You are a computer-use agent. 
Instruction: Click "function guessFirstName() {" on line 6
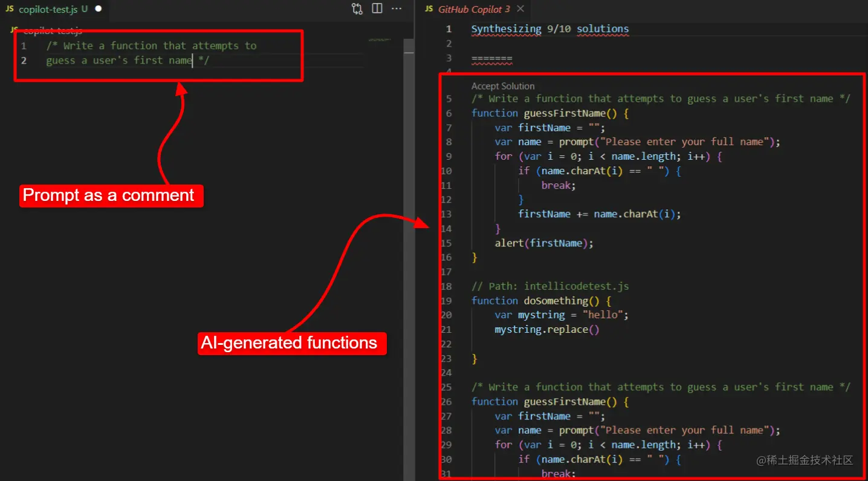click(x=551, y=113)
